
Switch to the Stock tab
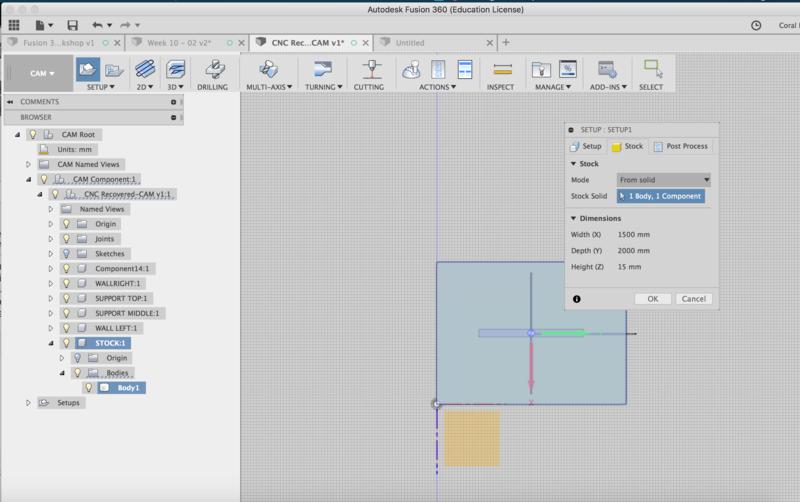click(x=628, y=146)
